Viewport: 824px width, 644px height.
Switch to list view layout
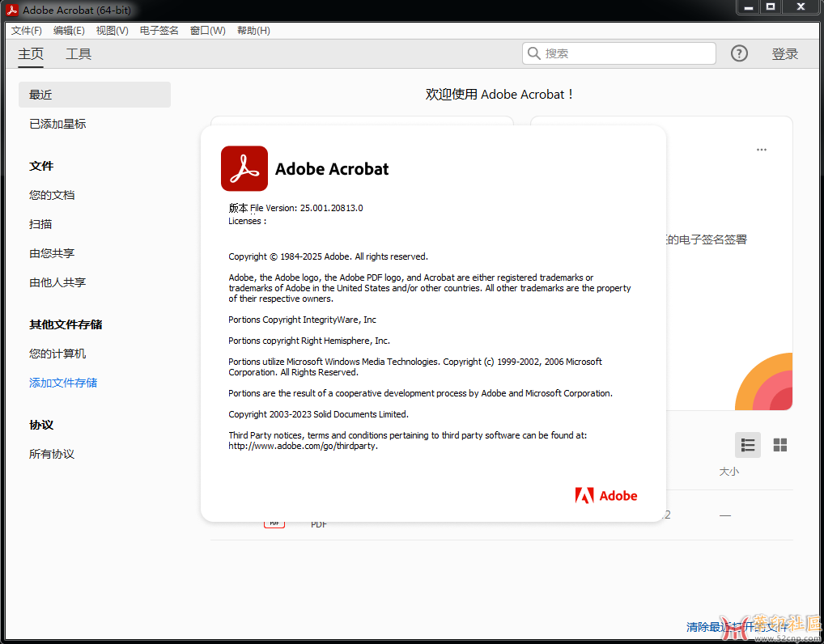[748, 445]
